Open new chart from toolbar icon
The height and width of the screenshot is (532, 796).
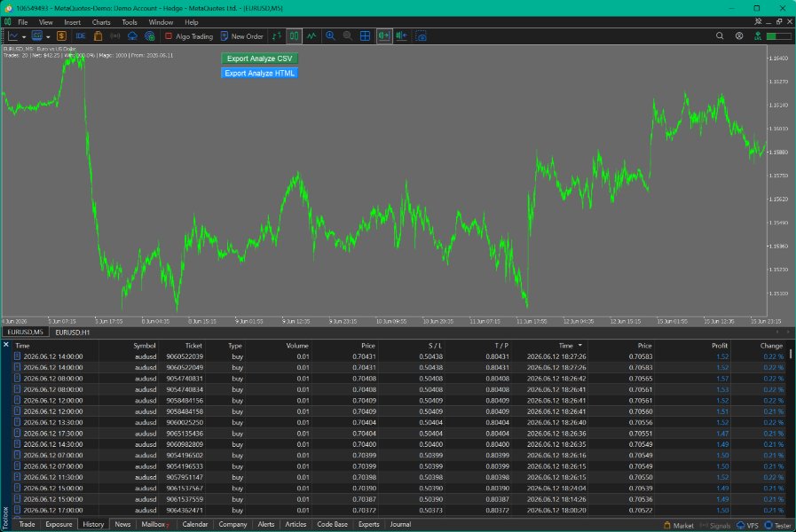(x=13, y=36)
